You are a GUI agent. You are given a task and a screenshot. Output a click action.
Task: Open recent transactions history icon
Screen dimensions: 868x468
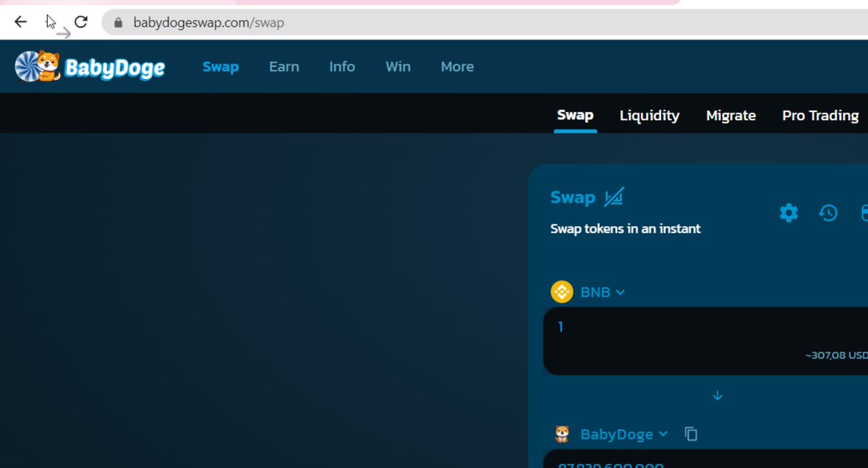827,213
